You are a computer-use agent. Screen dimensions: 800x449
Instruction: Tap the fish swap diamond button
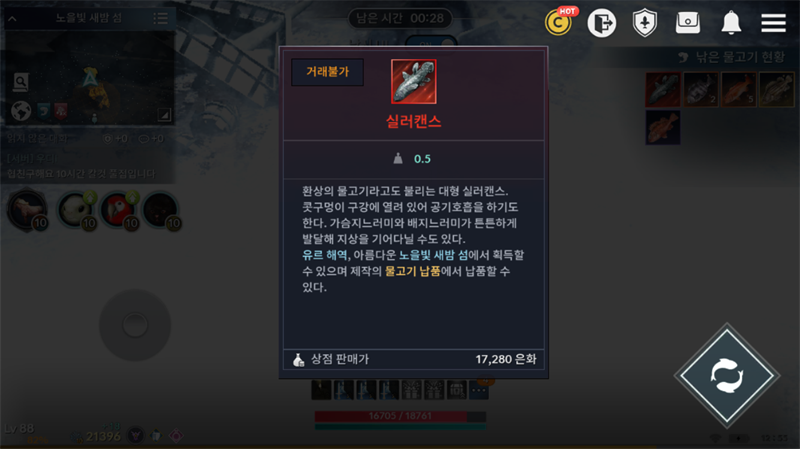coord(727,376)
